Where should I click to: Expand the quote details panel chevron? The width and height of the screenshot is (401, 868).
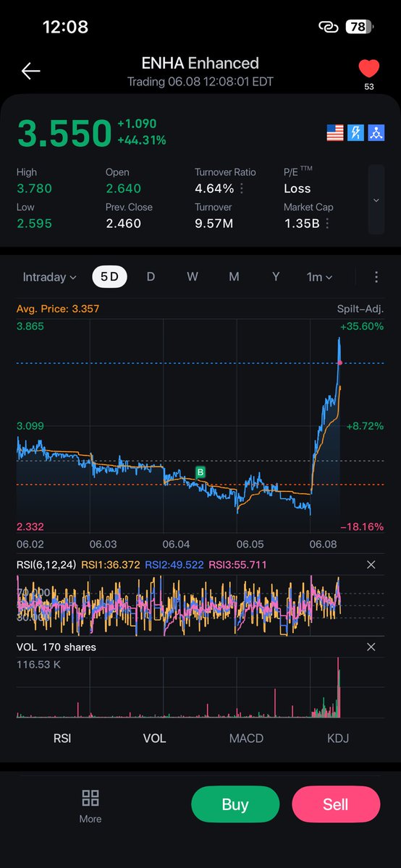click(x=376, y=200)
